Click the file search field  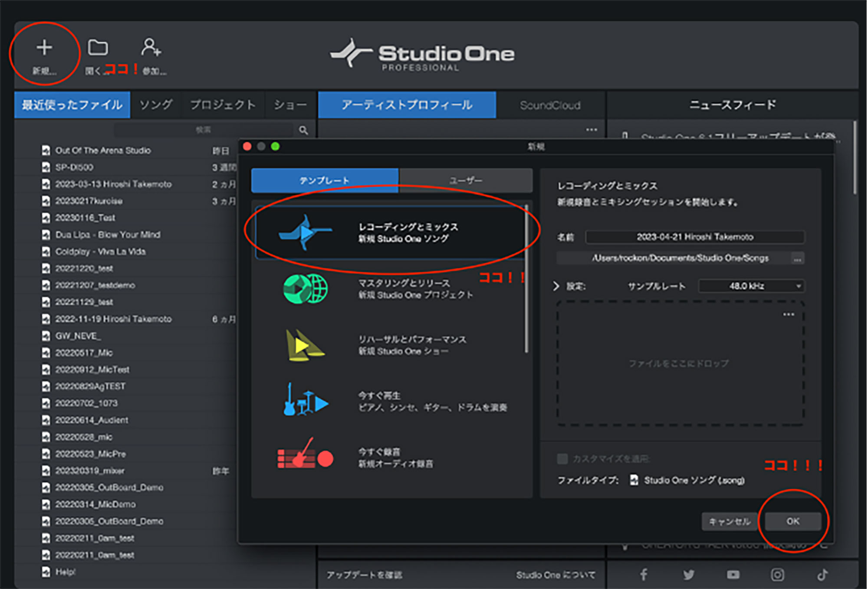(204, 130)
